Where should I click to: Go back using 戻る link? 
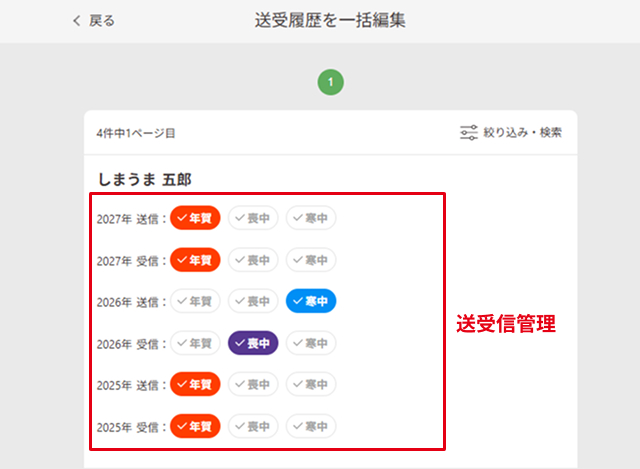click(102, 20)
